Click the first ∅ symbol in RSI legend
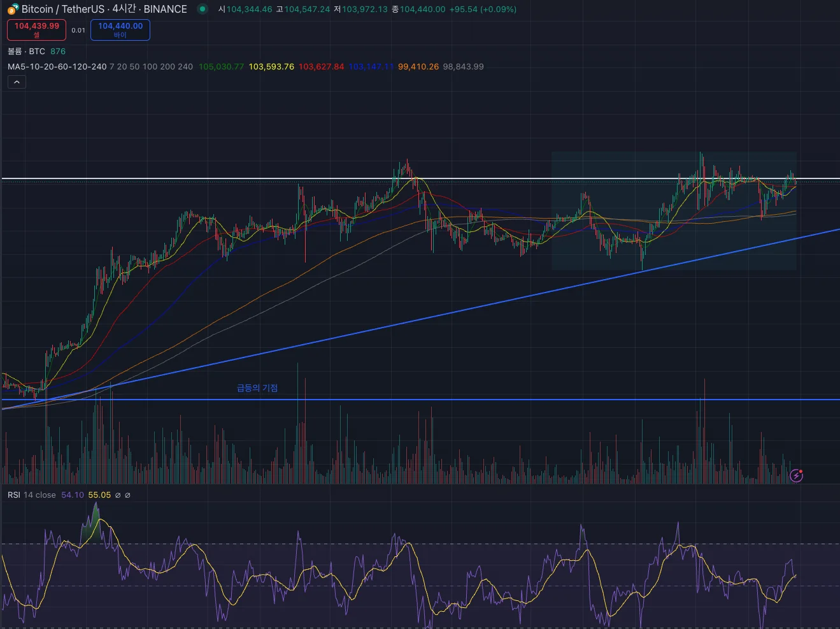This screenshot has height=629, width=840. pyautogui.click(x=117, y=495)
